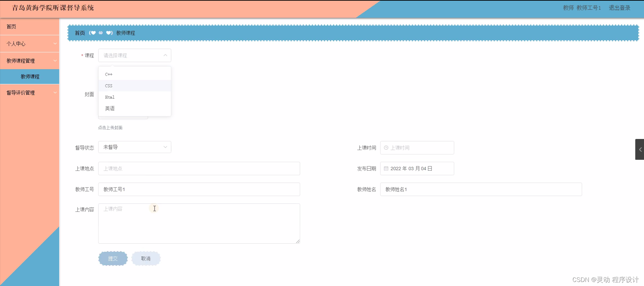The width and height of the screenshot is (644, 286).
Task: Collapse the course dropdown using its arrow
Action: point(165,55)
